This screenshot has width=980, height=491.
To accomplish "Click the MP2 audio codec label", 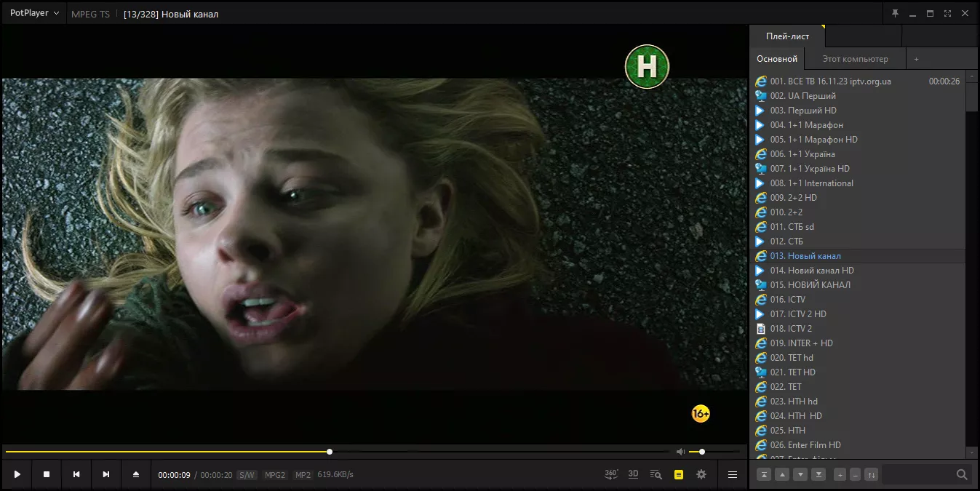I will [x=303, y=475].
